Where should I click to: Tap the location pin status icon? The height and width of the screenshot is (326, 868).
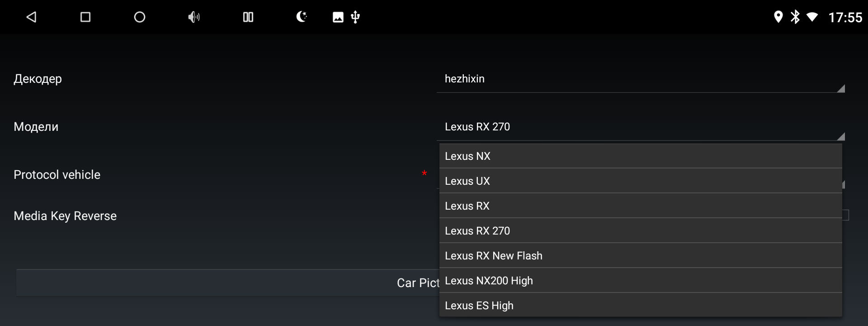(778, 17)
